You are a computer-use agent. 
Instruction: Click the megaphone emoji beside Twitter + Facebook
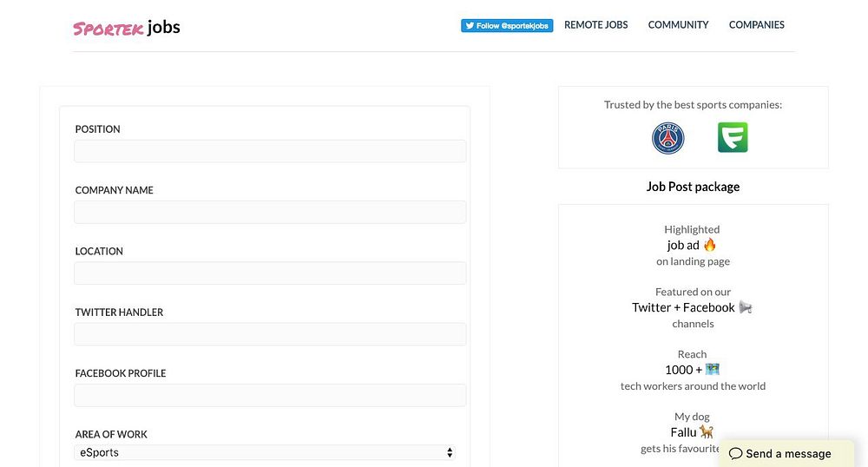(746, 307)
